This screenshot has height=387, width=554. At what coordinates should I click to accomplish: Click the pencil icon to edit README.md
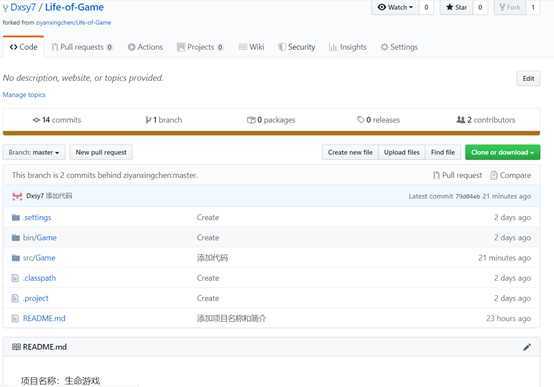pyautogui.click(x=527, y=347)
